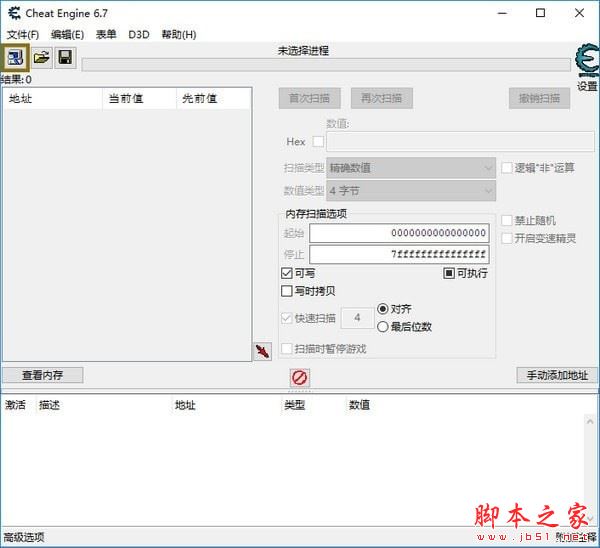This screenshot has width=600, height=548.
Task: Enable the 开启变速精灵 checkbox
Action: tap(507, 238)
